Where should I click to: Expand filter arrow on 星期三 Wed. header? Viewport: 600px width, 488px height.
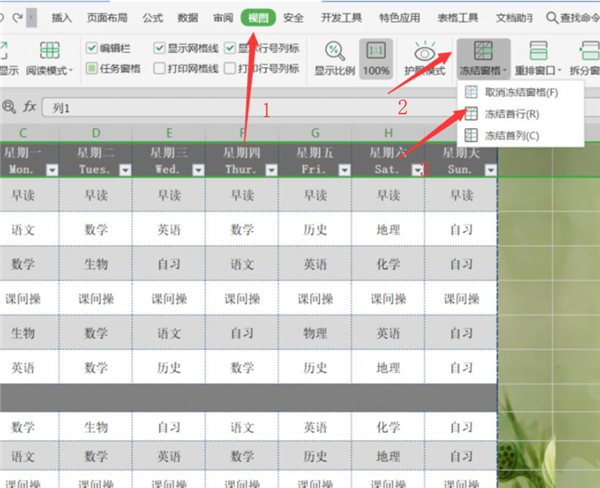point(197,171)
